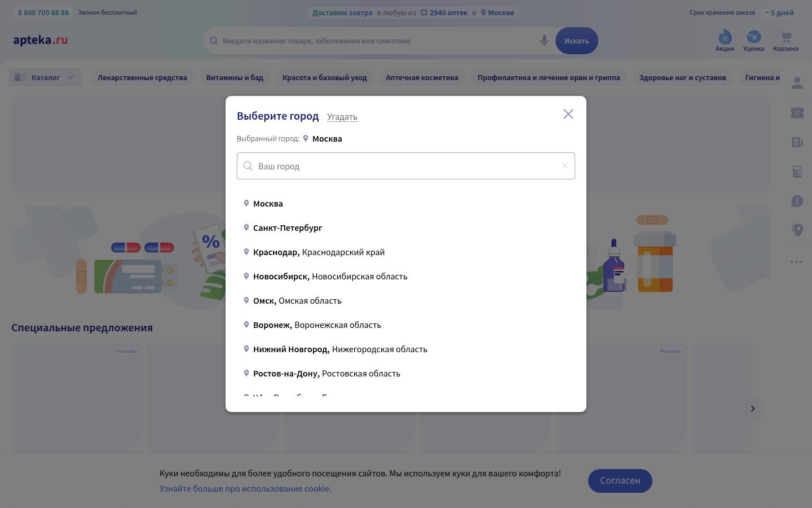This screenshot has width=812, height=508.
Task: Expand the Каталог dropdown
Action: 45,77
